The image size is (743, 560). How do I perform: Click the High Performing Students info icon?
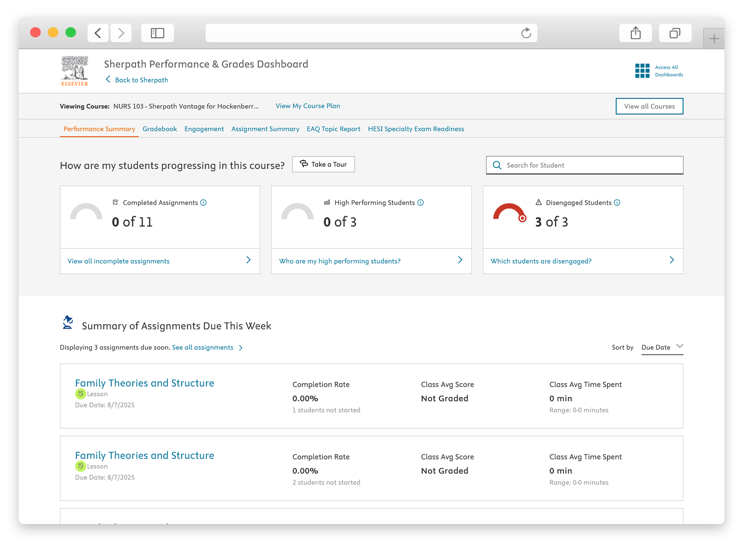click(x=421, y=203)
